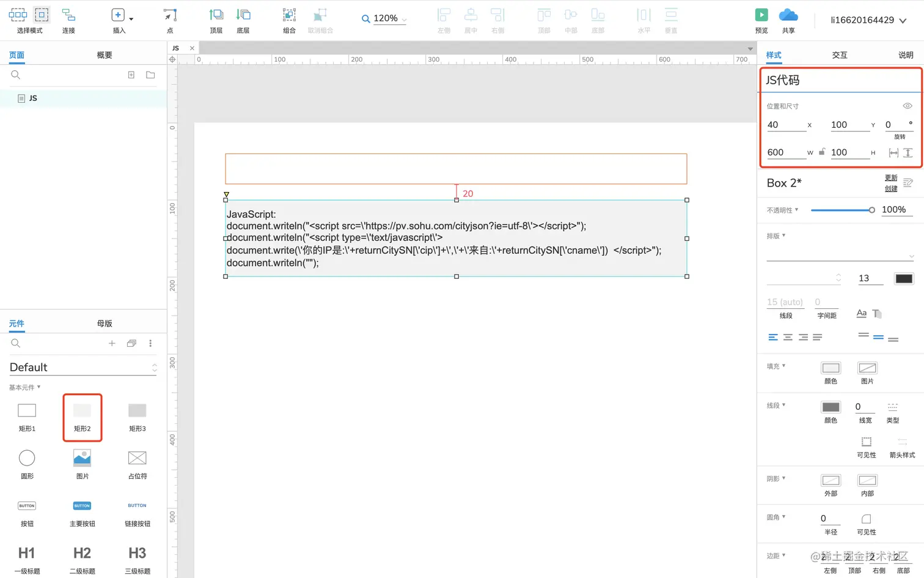
Task: Open library options three-dot menu
Action: click(x=150, y=343)
